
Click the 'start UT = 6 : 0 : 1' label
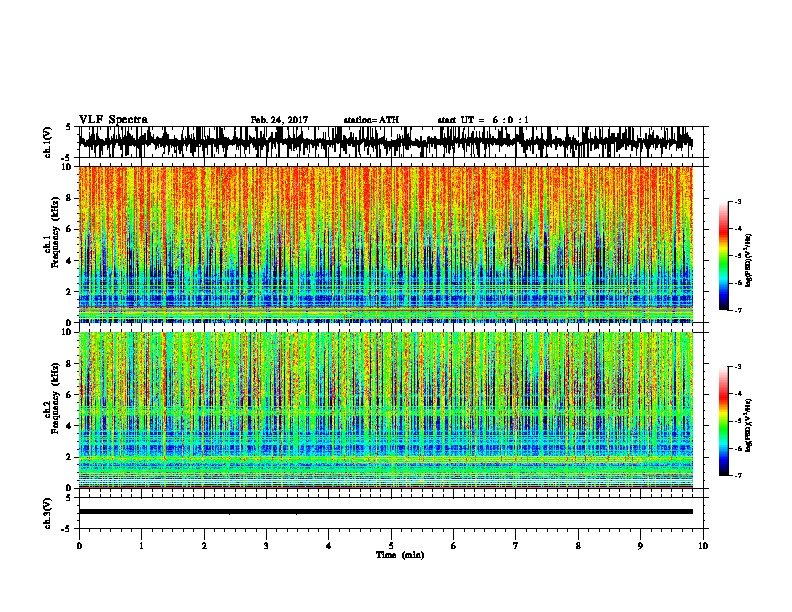483,120
